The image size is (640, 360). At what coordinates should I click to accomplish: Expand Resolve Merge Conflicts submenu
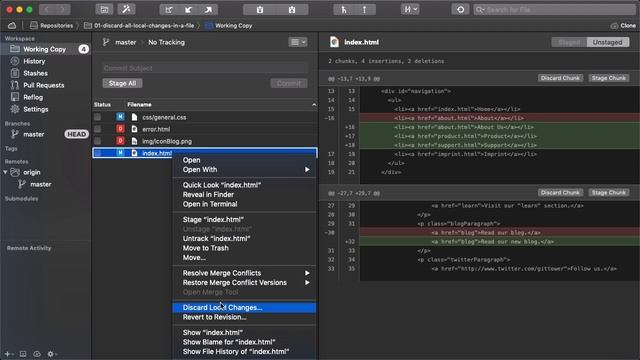(x=244, y=273)
